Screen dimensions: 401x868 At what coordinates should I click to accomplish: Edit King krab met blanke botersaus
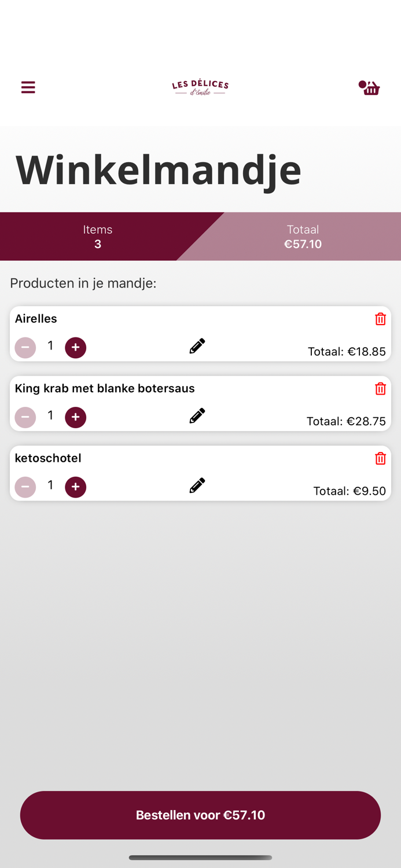pos(197,415)
